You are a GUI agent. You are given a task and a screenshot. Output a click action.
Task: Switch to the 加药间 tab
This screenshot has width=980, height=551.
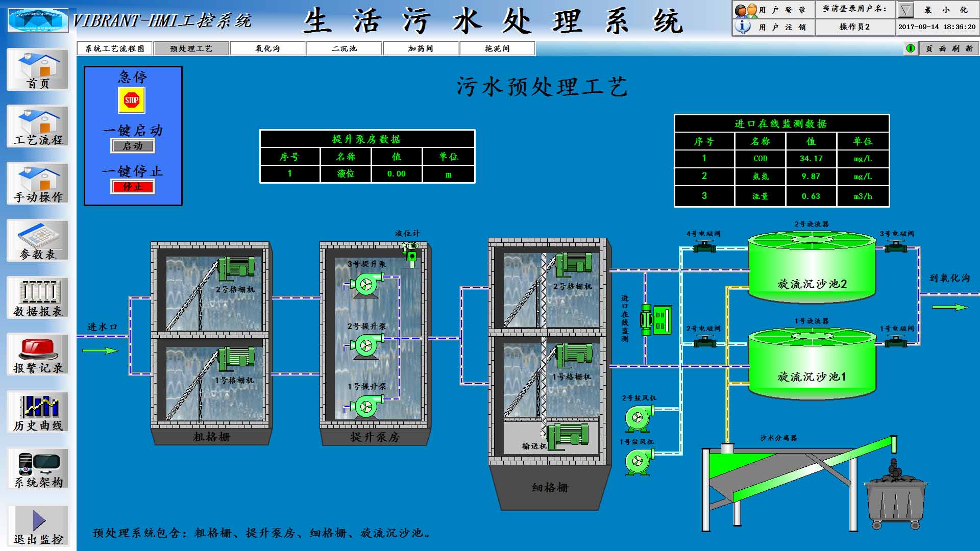421,48
